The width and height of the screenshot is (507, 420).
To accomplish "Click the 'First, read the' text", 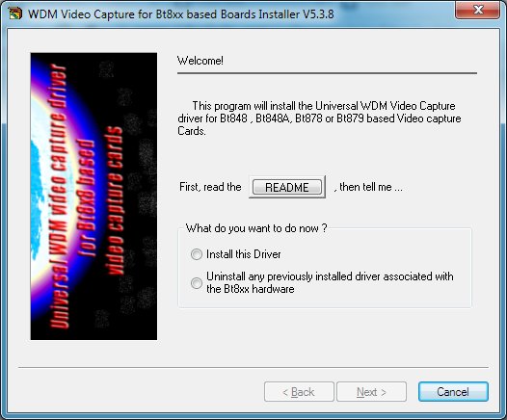I will click(210, 187).
